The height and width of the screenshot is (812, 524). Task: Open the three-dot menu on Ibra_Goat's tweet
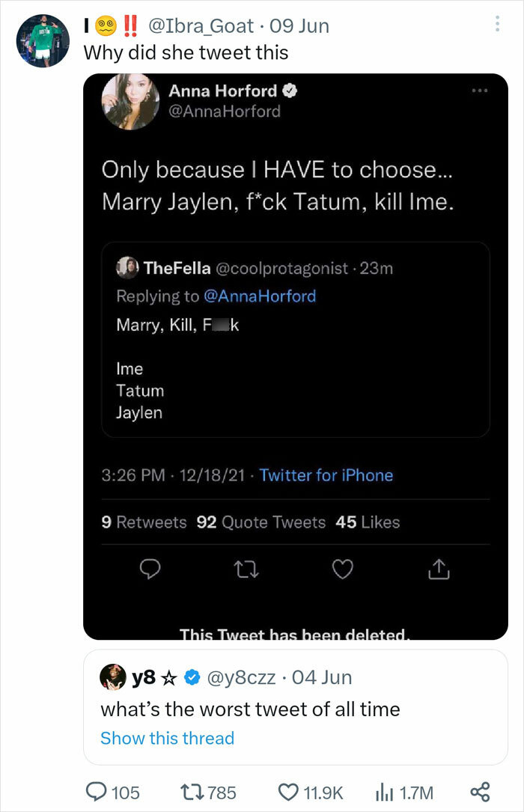coord(498,25)
